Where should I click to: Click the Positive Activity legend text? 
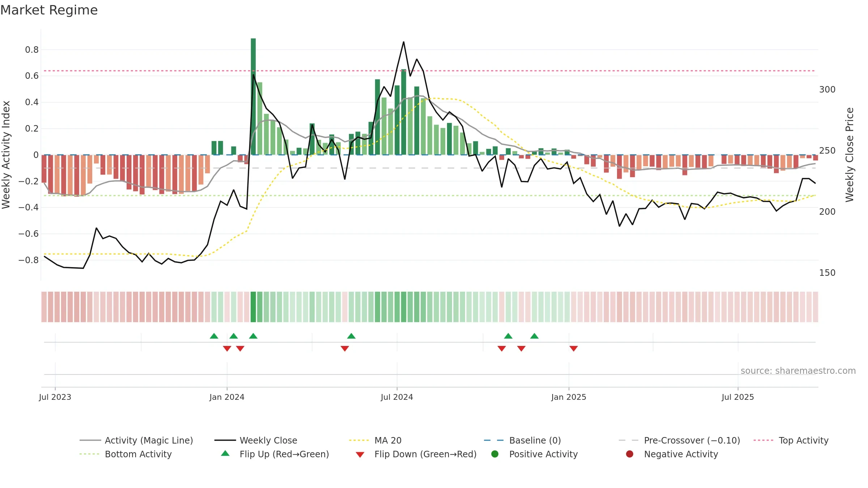[x=543, y=454]
